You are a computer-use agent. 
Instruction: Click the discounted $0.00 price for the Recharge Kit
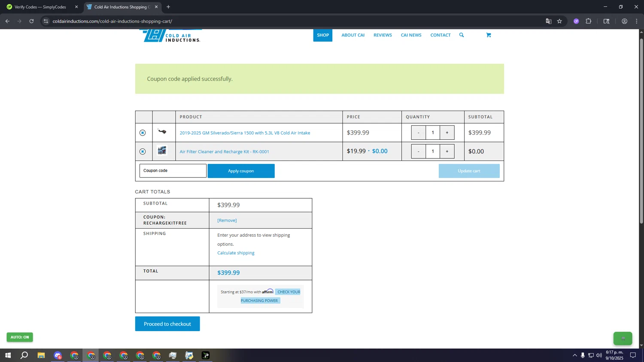[x=380, y=151]
